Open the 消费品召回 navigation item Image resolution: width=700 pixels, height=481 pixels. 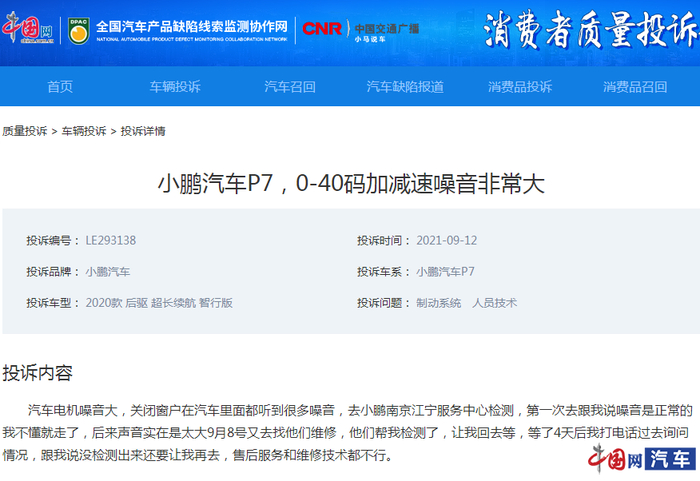(635, 87)
